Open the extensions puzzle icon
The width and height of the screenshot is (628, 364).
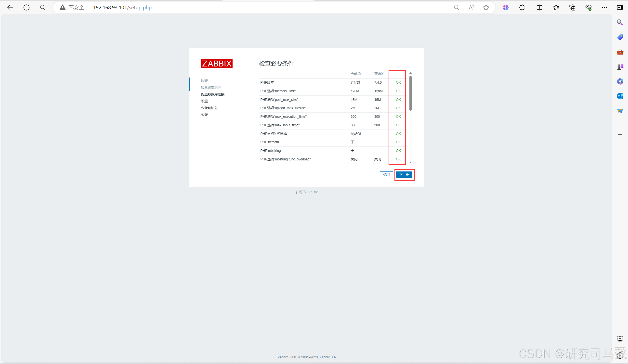click(x=522, y=7)
